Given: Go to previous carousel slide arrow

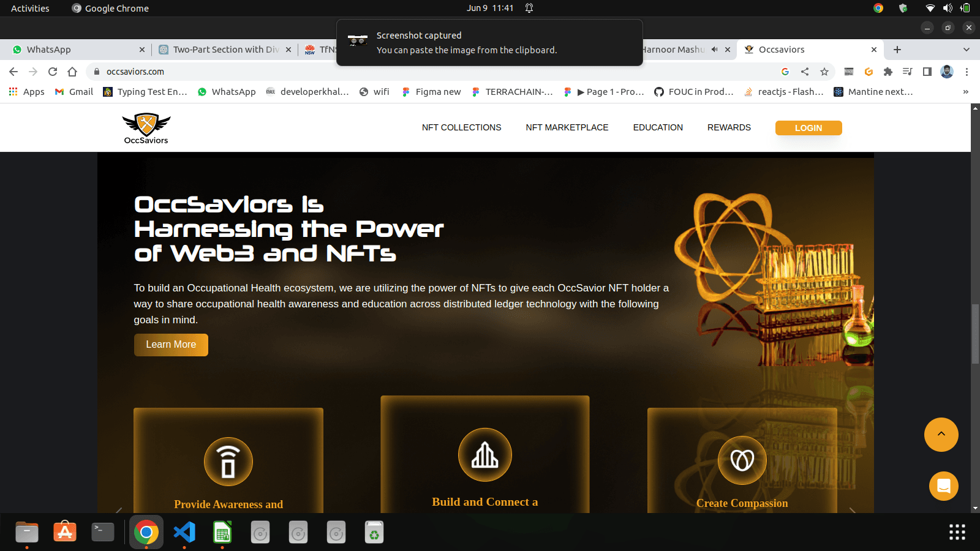Looking at the screenshot, I should tap(119, 509).
